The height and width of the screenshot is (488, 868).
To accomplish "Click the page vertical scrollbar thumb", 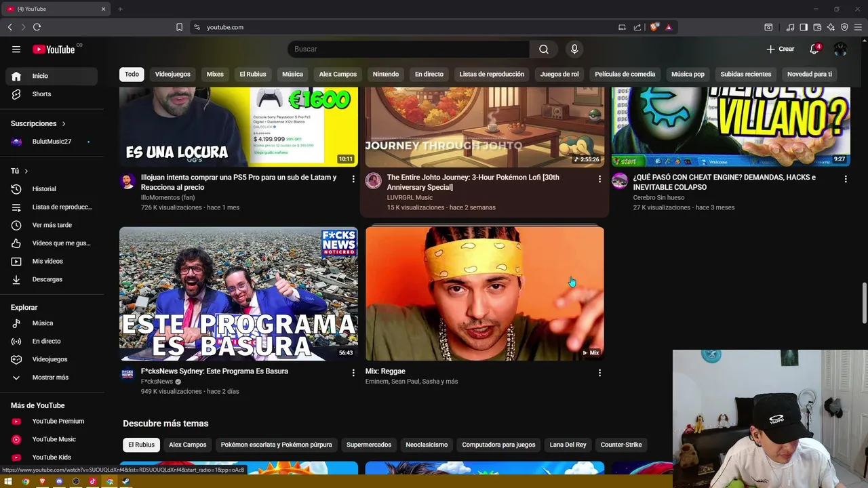I will point(864,304).
